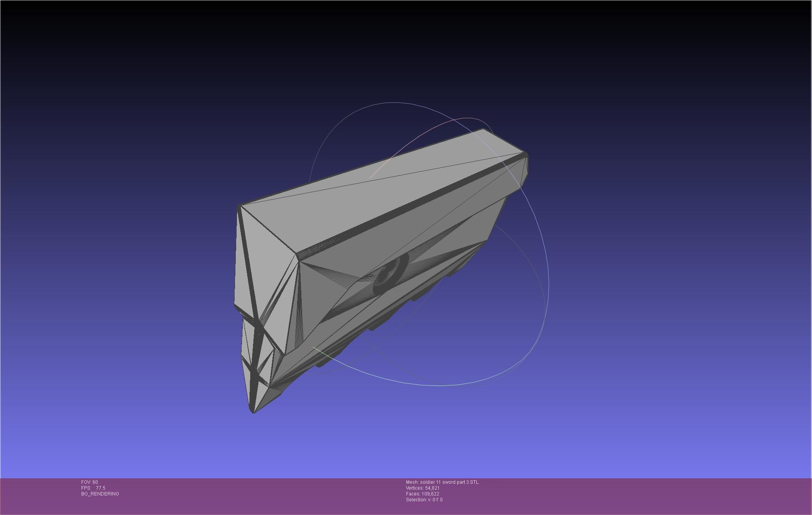This screenshot has height=515, width=812.
Task: Click the mesh name soldier 11 sword part 3.STL
Action: point(449,482)
